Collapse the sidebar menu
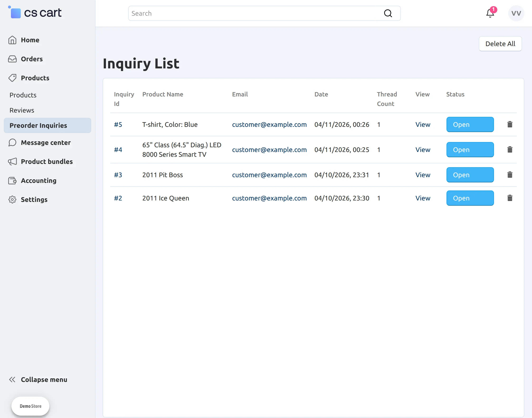 pyautogui.click(x=38, y=380)
